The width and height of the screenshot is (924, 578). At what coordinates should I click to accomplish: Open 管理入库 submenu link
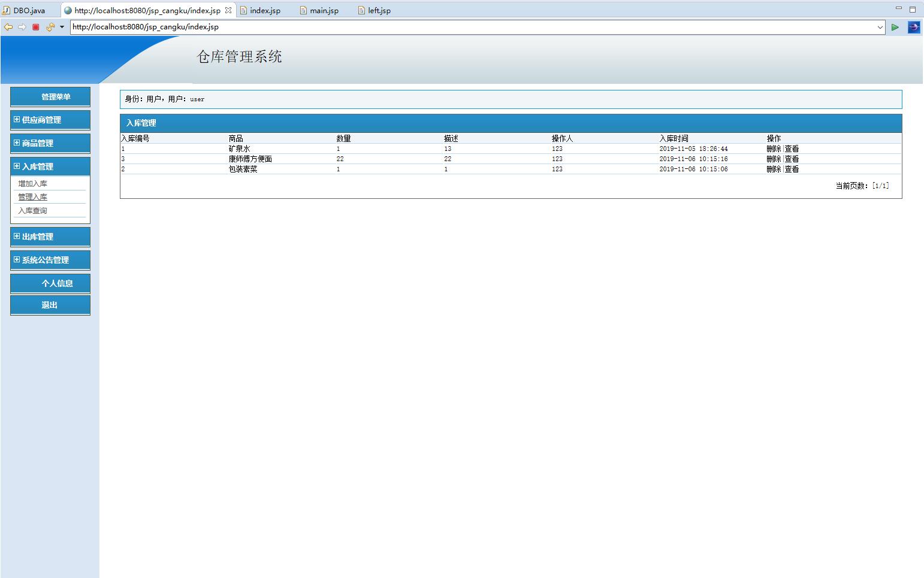pos(32,197)
